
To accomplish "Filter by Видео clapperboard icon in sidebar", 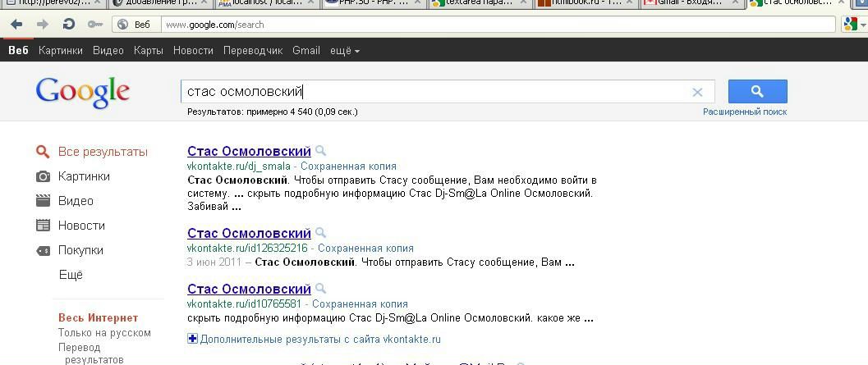I will 43,201.
